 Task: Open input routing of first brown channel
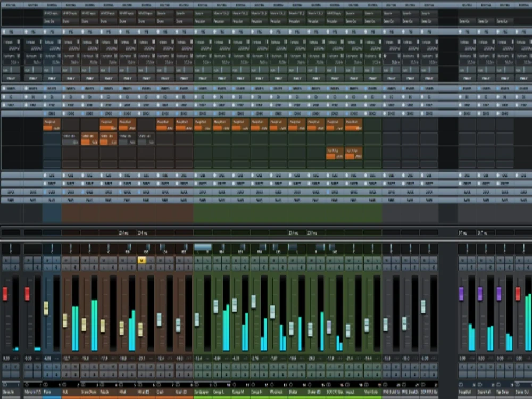pyautogui.click(x=71, y=13)
